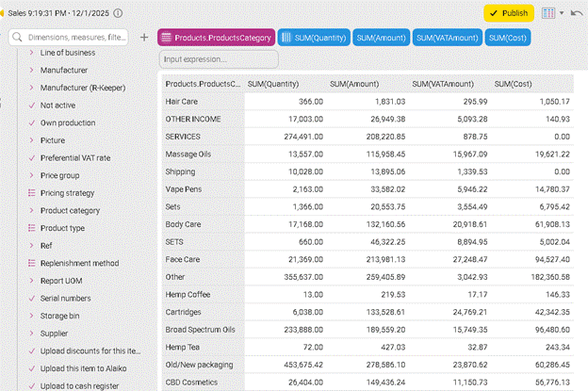Toggle the Serial numbers field
Screen dimensions: 588x391
(31, 298)
